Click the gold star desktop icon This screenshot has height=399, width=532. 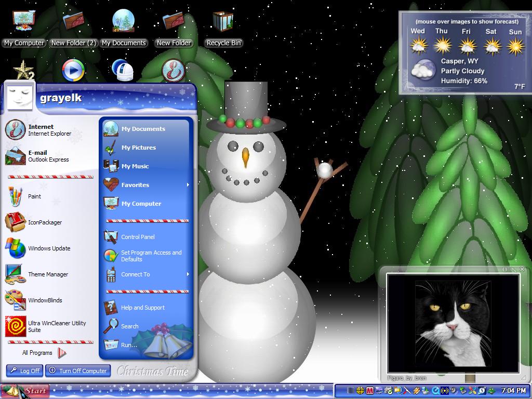(23, 70)
